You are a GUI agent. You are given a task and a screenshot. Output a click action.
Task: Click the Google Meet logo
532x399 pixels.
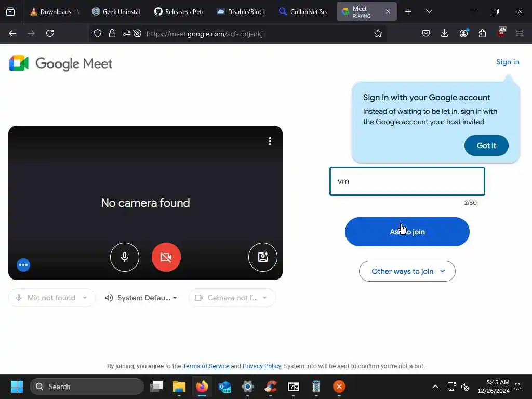(61, 63)
